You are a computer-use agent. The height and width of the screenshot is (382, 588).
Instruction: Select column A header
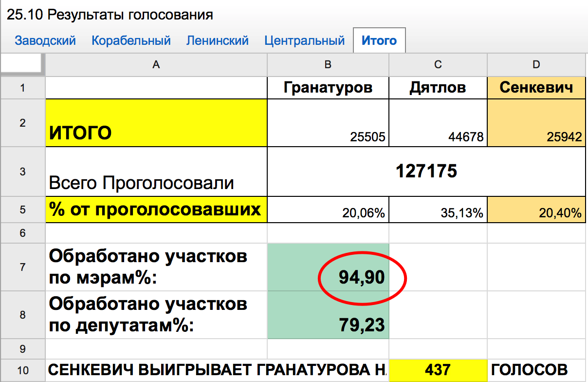click(x=156, y=65)
